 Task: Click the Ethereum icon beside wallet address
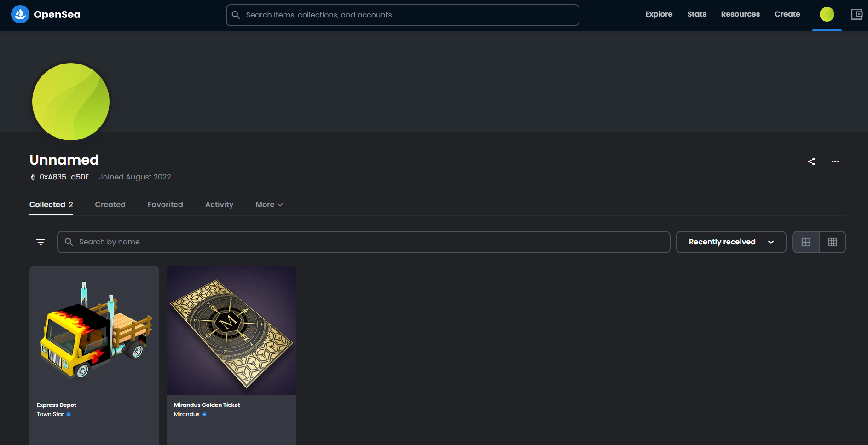tap(33, 177)
